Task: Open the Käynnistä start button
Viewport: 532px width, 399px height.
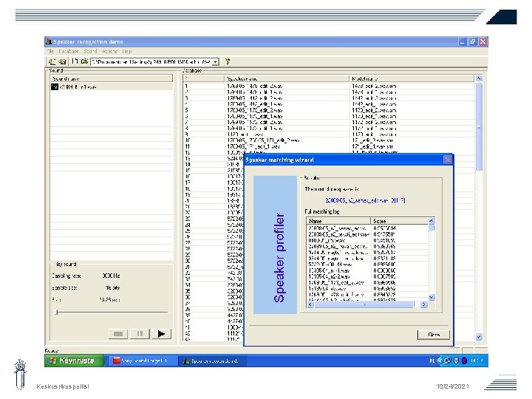Action: pyautogui.click(x=75, y=361)
